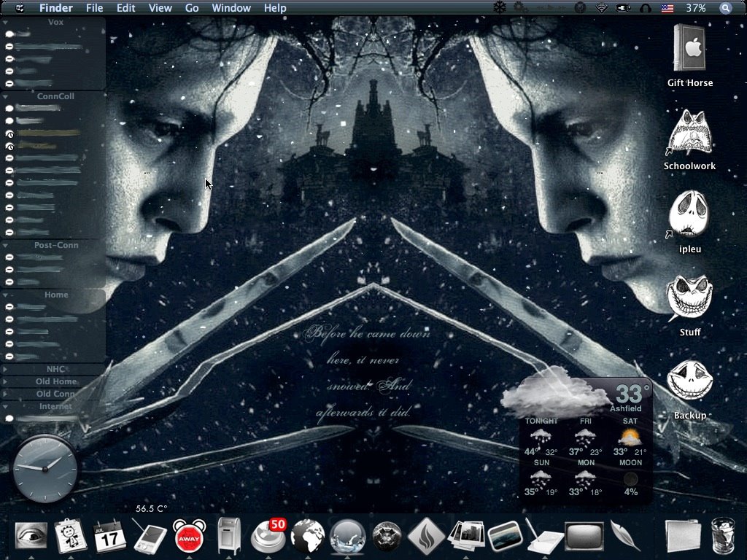747x560 pixels.
Task: Open Spotlight search magnifier
Action: pyautogui.click(x=726, y=7)
